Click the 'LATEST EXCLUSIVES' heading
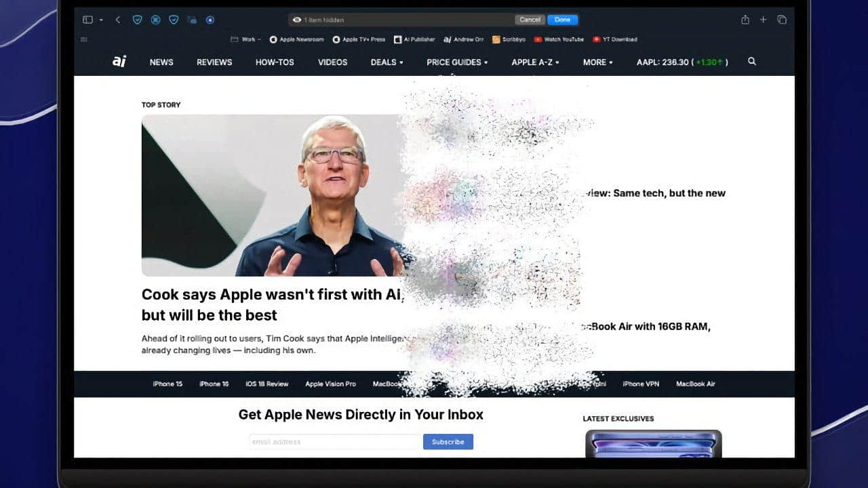Viewport: 868px width, 488px height. pos(618,419)
